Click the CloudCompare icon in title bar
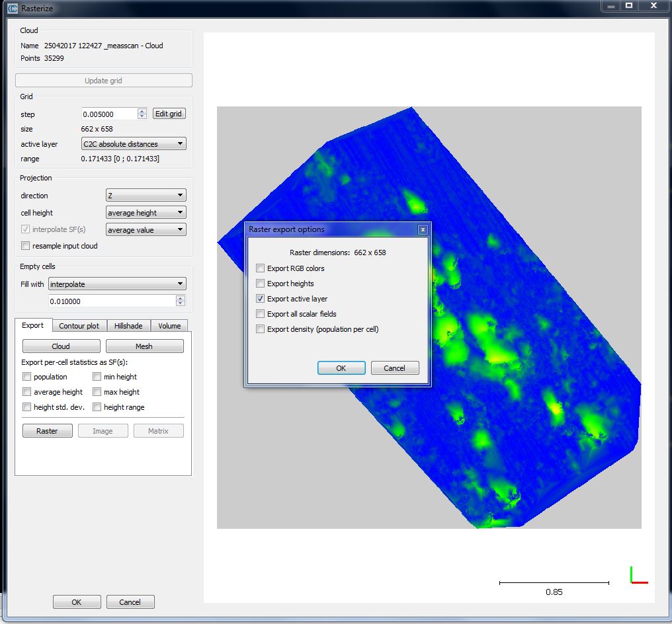672x624 pixels. click(x=12, y=9)
